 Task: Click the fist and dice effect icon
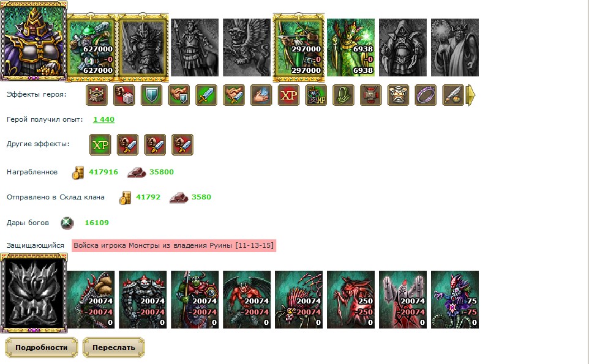[x=124, y=95]
